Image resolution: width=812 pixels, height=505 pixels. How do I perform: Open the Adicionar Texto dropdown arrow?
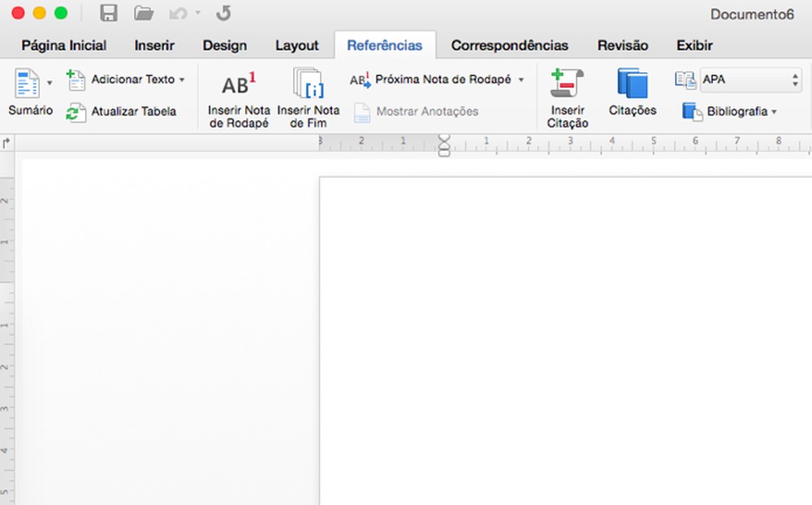[x=182, y=80]
